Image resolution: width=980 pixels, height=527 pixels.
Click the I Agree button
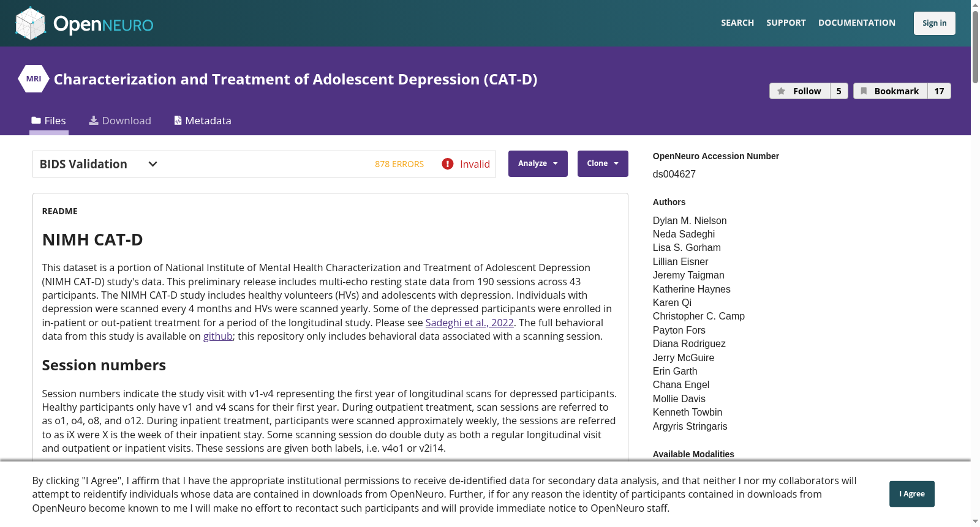(x=912, y=494)
